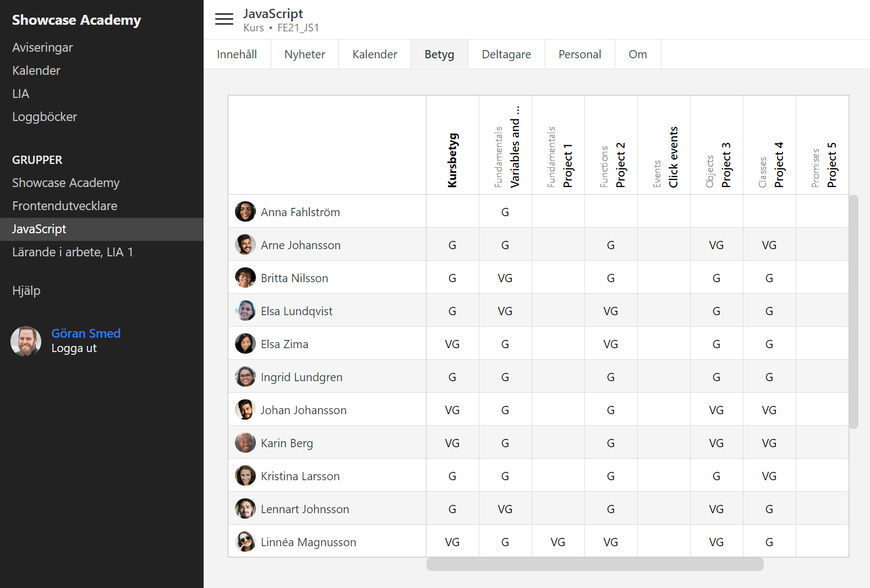
Task: Open the Innehåll tab
Action: pyautogui.click(x=237, y=54)
